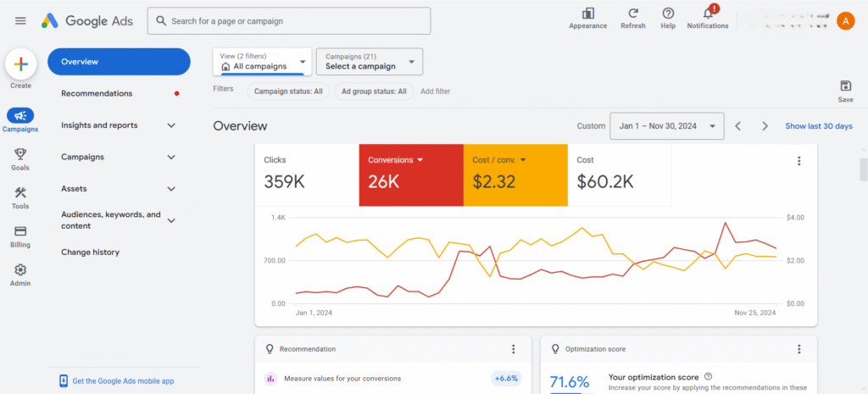This screenshot has width=868, height=394.
Task: Open the Appearance settings icon
Action: click(x=588, y=14)
